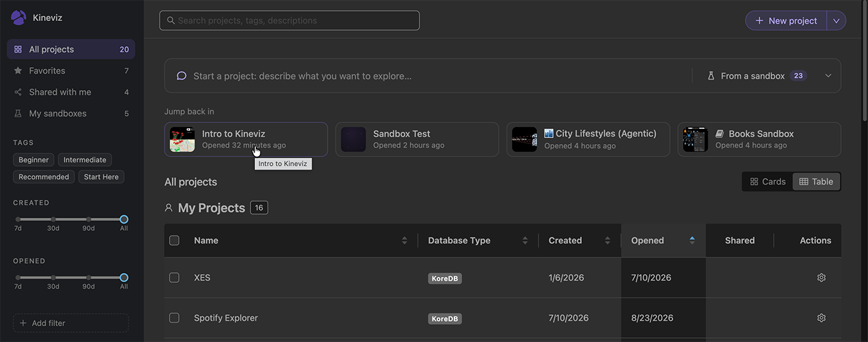Set Opened slider to 30d
The height and width of the screenshot is (342, 868).
pyautogui.click(x=53, y=278)
